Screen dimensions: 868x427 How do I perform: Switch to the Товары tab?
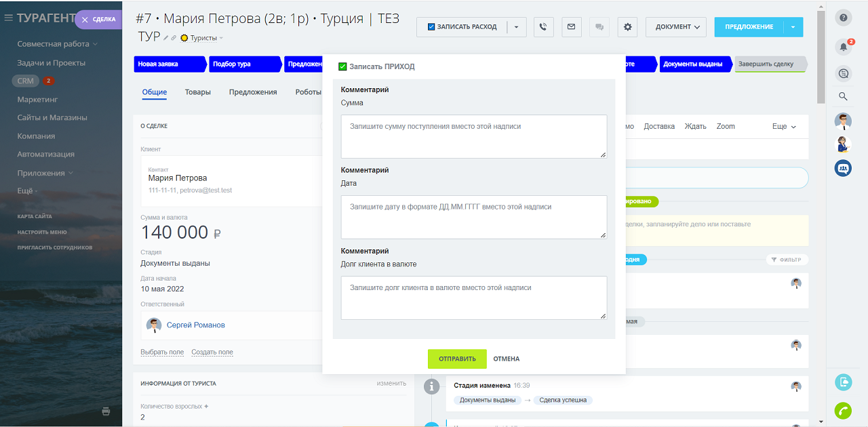[x=198, y=92]
